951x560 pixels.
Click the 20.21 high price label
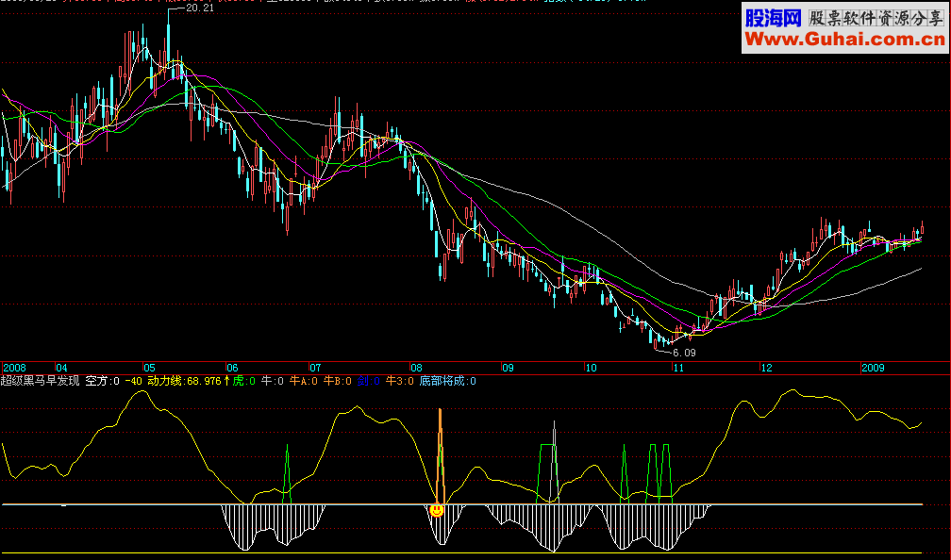(200, 8)
